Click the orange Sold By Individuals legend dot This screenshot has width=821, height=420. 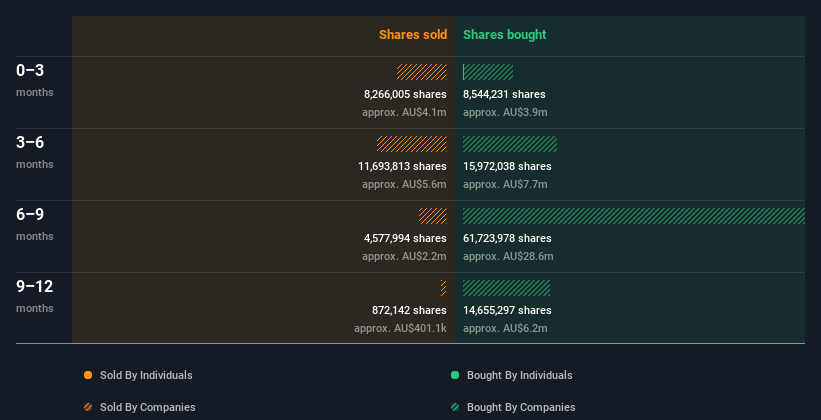(88, 375)
